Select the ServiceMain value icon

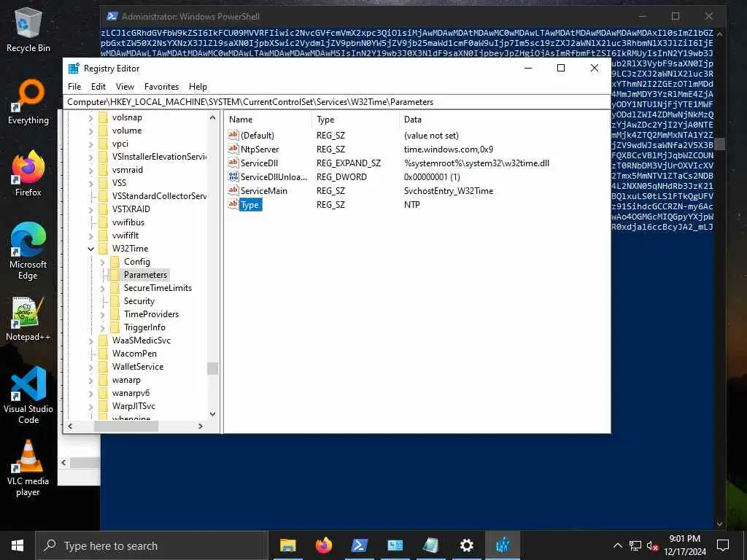coord(233,190)
